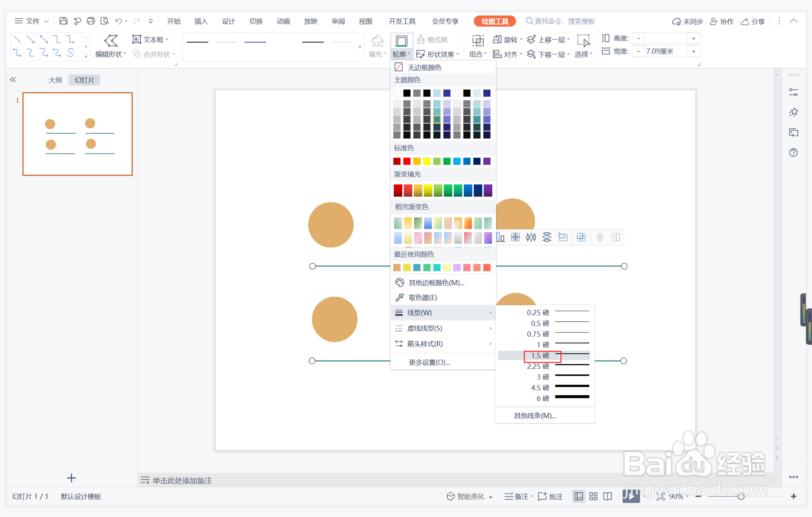Open the 开始 ribbon tab
This screenshot has width=812, height=517.
[x=173, y=21]
